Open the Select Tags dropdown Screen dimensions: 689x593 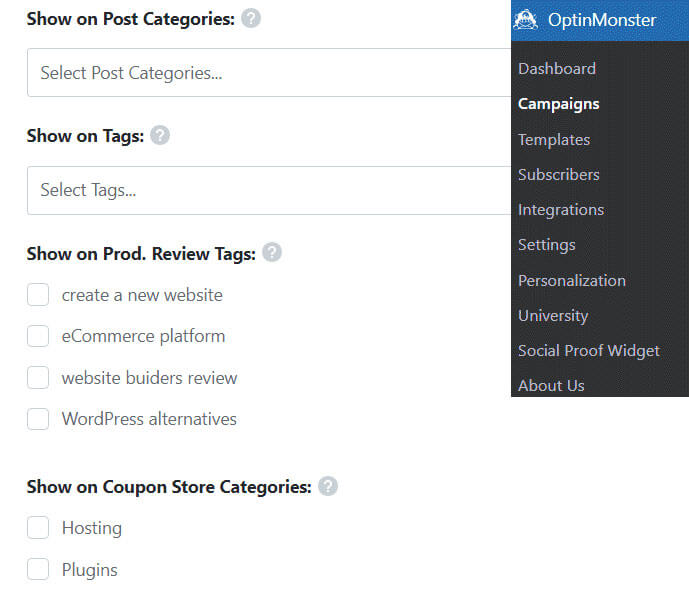pyautogui.click(x=269, y=190)
